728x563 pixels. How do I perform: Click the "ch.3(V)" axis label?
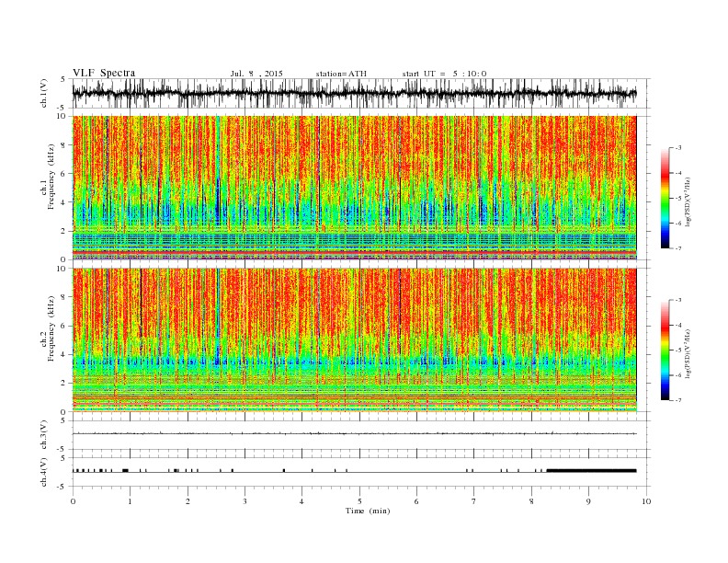tap(43, 435)
